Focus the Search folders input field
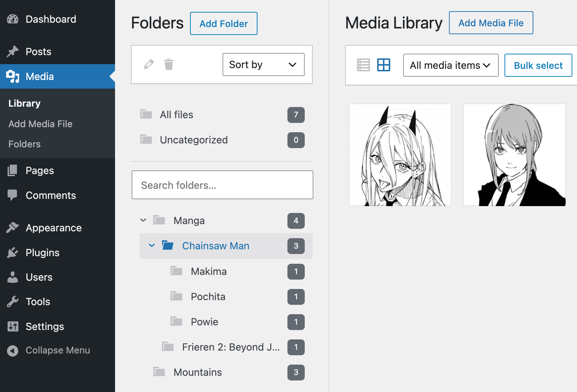 223,185
